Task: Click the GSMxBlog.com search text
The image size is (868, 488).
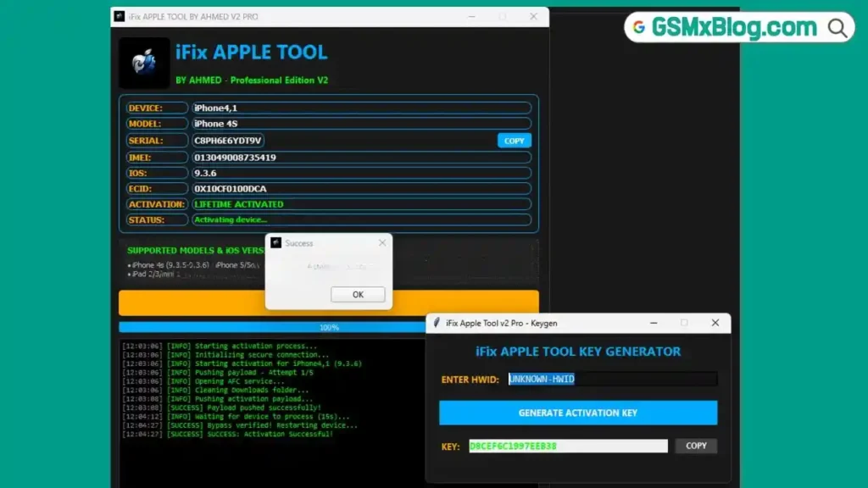Action: tap(734, 27)
